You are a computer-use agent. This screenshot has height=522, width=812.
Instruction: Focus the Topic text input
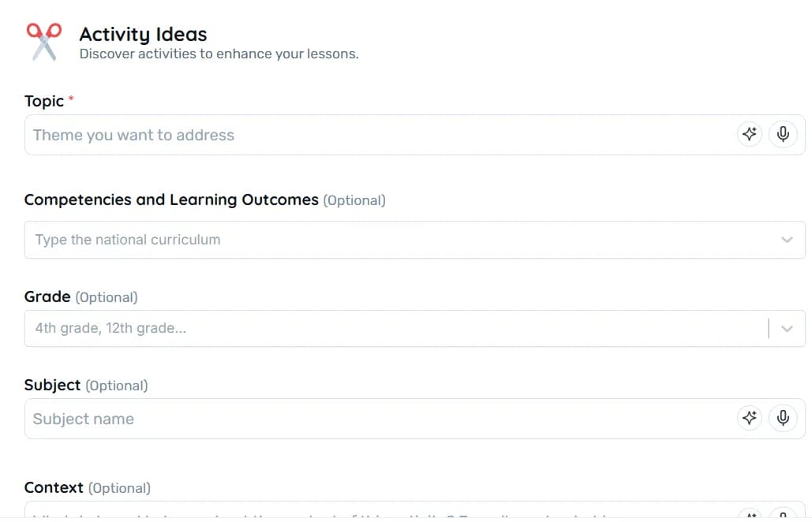point(379,135)
